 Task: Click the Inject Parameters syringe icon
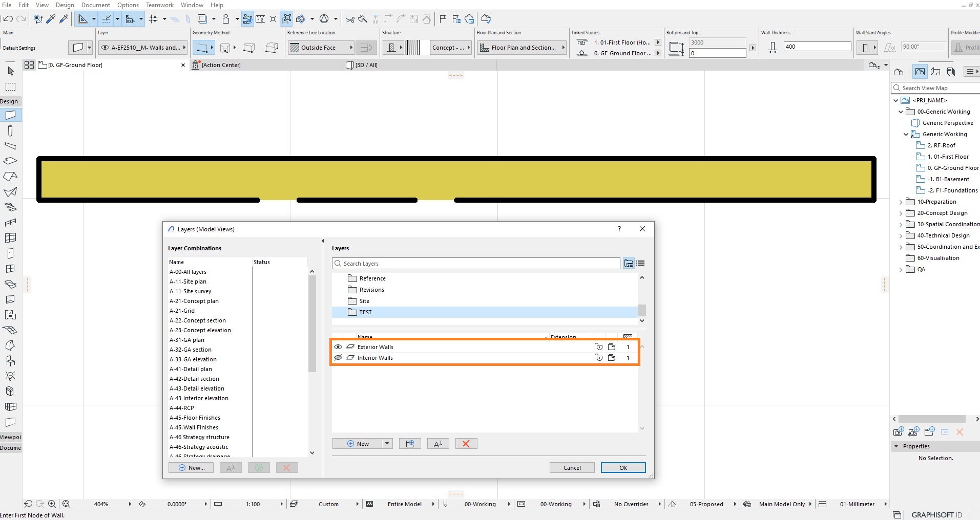[x=64, y=19]
